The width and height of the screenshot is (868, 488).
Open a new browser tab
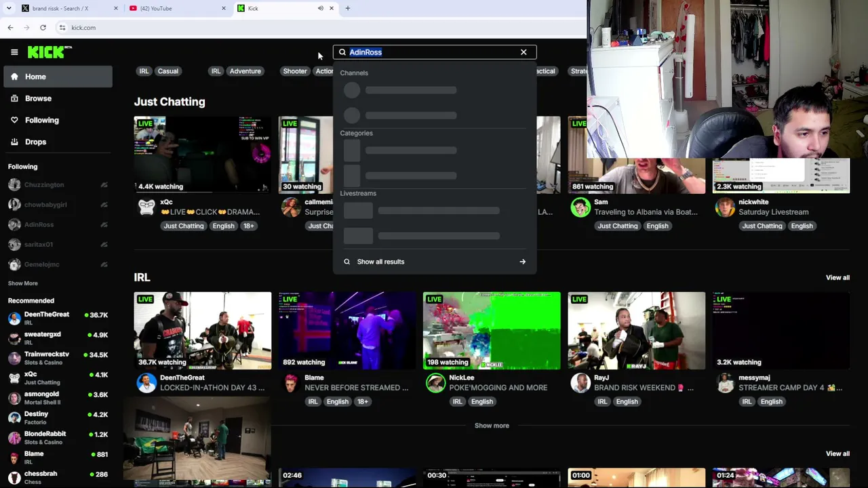pos(348,8)
